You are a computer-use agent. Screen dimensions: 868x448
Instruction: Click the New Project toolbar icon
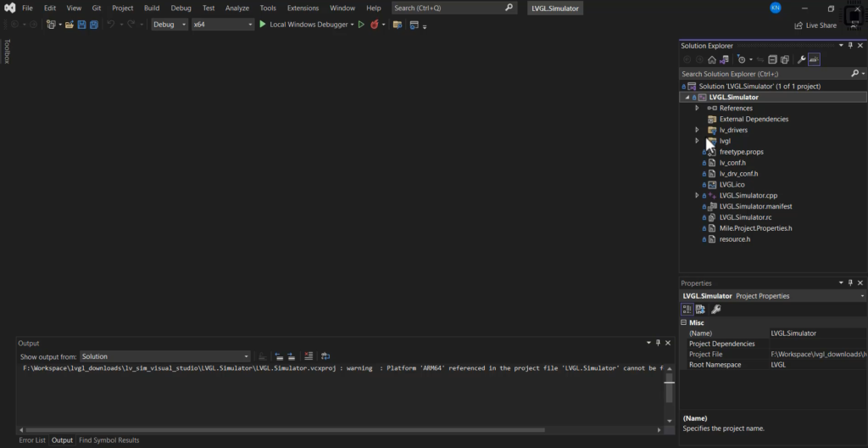tap(51, 25)
